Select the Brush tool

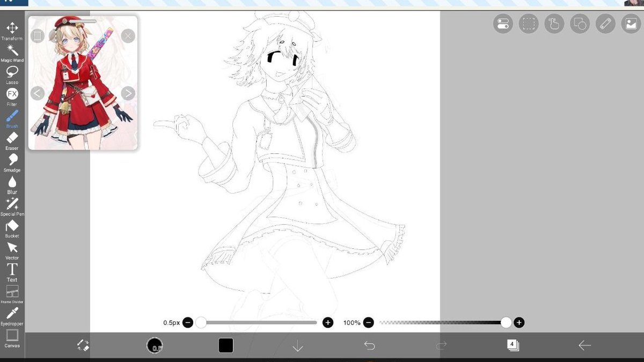[12, 119]
